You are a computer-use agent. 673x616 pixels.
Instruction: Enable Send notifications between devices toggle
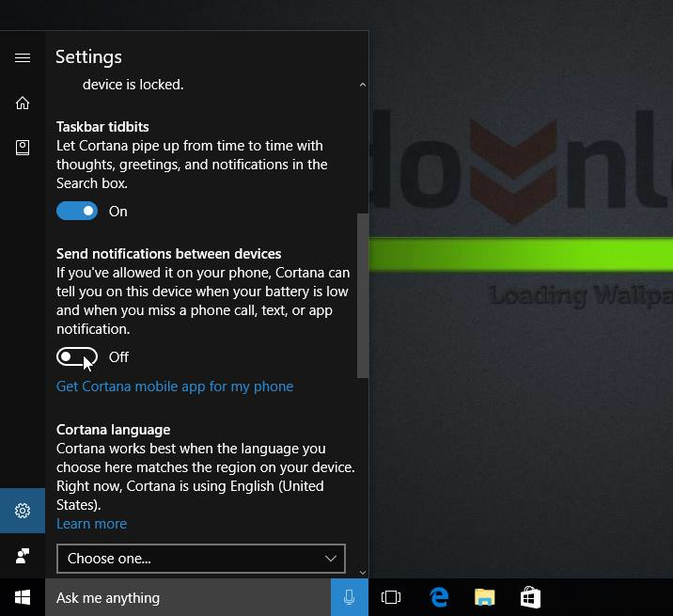pos(77,356)
